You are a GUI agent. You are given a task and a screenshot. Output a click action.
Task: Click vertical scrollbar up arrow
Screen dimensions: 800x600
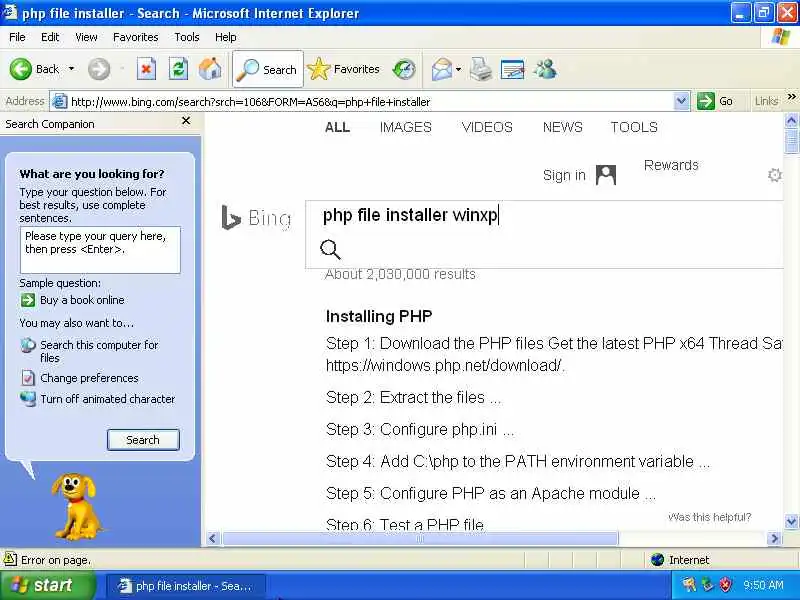[x=791, y=121]
